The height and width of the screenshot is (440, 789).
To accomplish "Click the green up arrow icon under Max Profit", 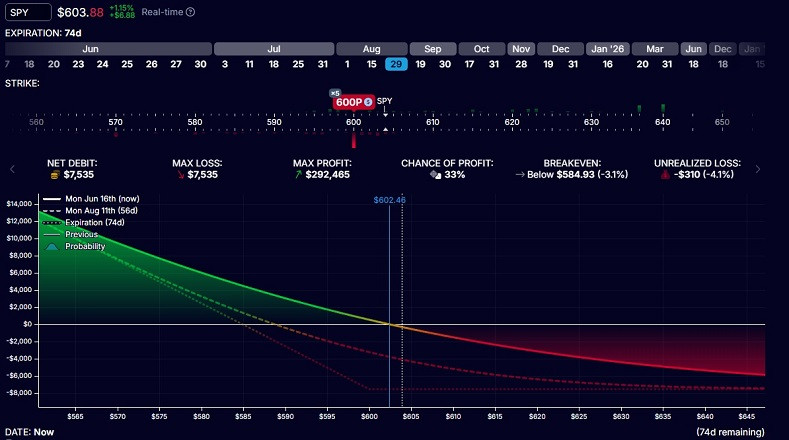I will (298, 175).
